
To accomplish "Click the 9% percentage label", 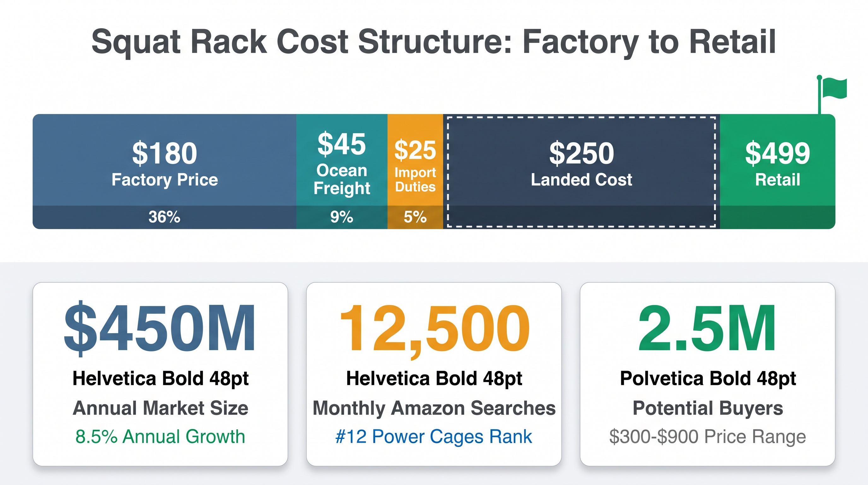I will pyautogui.click(x=342, y=217).
